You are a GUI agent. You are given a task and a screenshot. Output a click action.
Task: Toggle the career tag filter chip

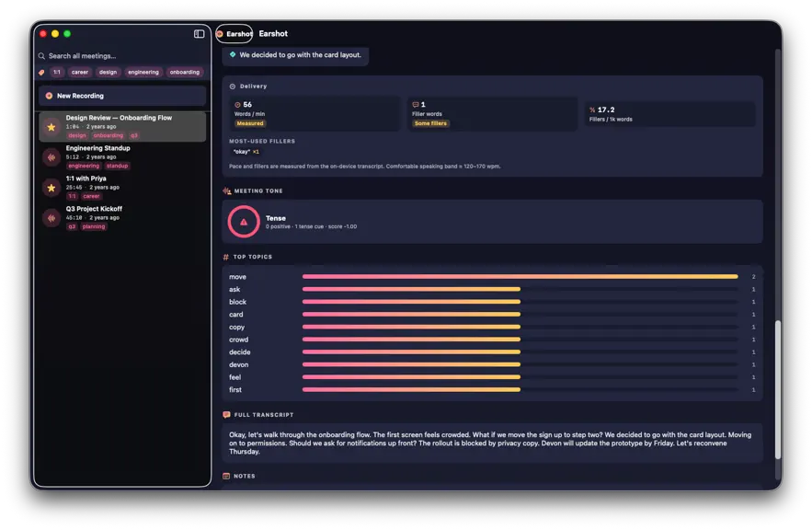[x=80, y=72]
